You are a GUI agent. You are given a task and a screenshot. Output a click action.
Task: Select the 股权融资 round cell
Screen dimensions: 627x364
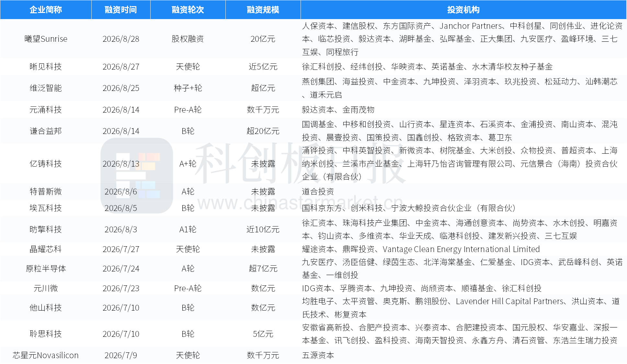pos(188,39)
